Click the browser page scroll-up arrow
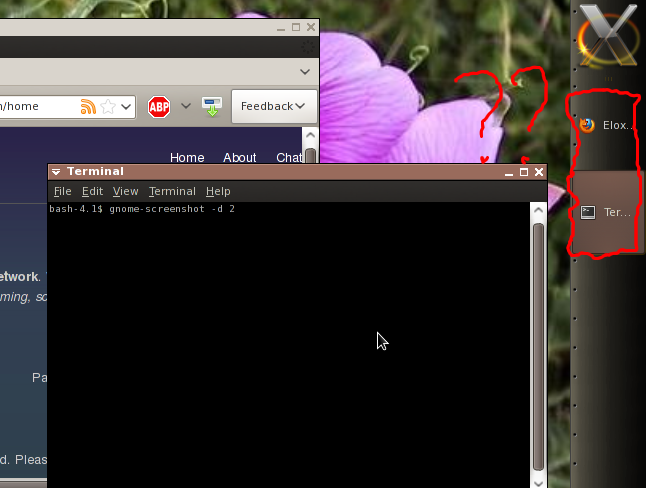The image size is (646, 488). [310, 135]
